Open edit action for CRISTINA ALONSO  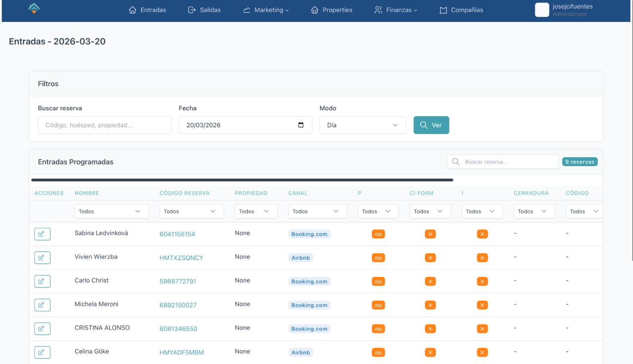click(x=42, y=329)
